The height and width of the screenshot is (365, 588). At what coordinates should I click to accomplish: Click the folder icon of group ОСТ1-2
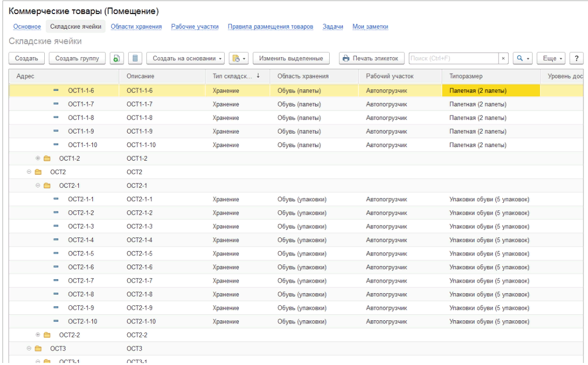[47, 159]
